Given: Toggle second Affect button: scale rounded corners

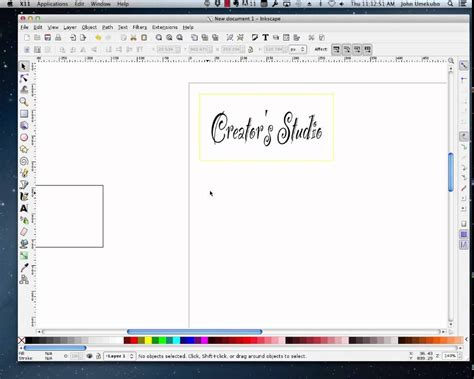Looking at the screenshot, I should (x=347, y=50).
